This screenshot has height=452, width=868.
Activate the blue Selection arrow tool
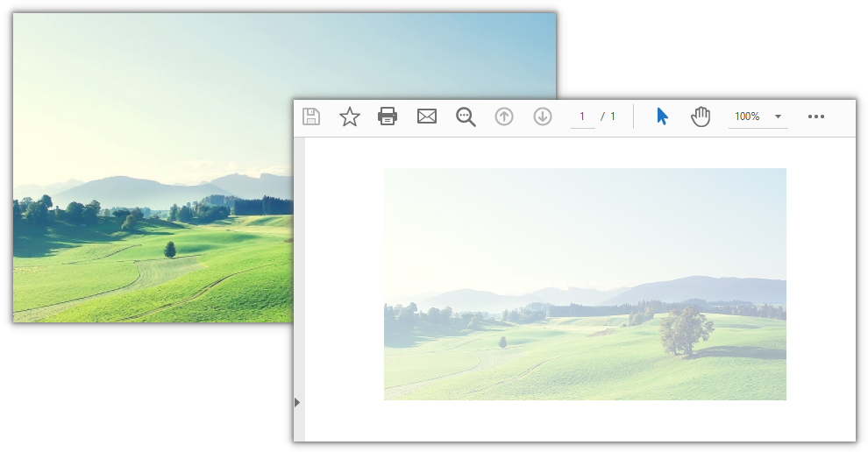[662, 117]
